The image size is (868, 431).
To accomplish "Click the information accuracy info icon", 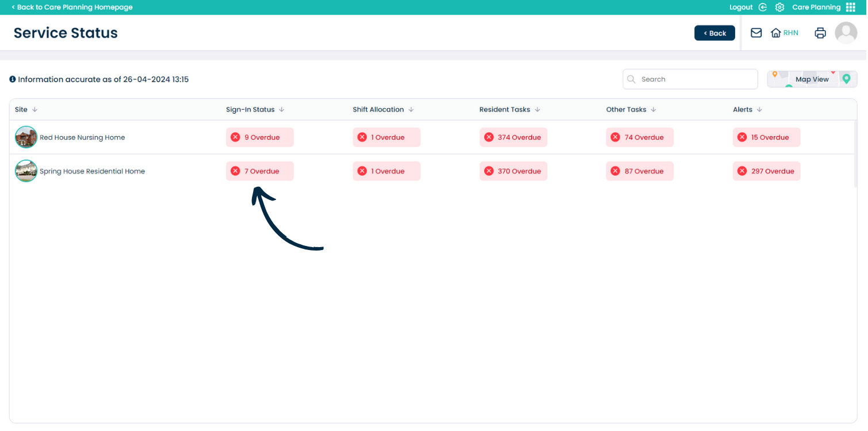I will [x=13, y=79].
